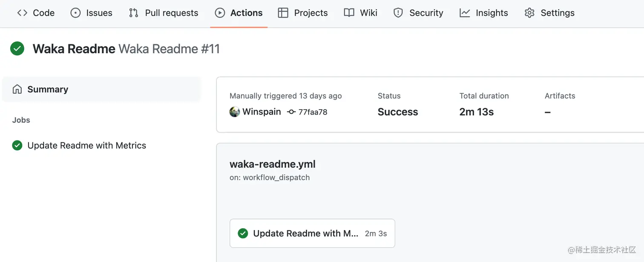Click the Code brackets icon
Screen dimensions: 644x262
[x=22, y=13]
